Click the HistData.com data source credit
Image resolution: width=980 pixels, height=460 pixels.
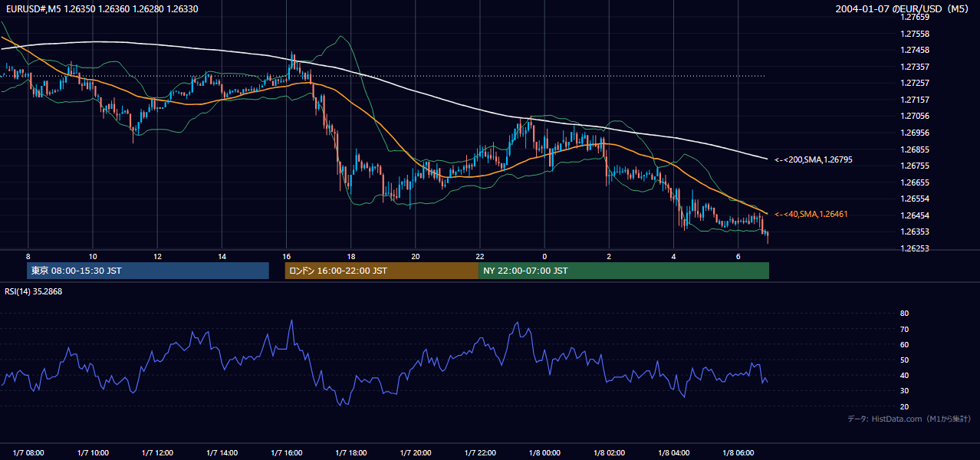tap(909, 419)
